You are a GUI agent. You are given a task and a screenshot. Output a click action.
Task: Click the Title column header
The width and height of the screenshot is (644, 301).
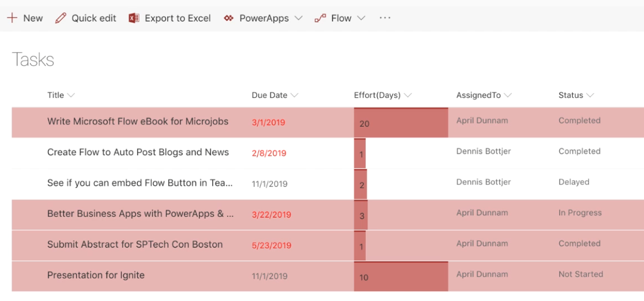(x=55, y=96)
